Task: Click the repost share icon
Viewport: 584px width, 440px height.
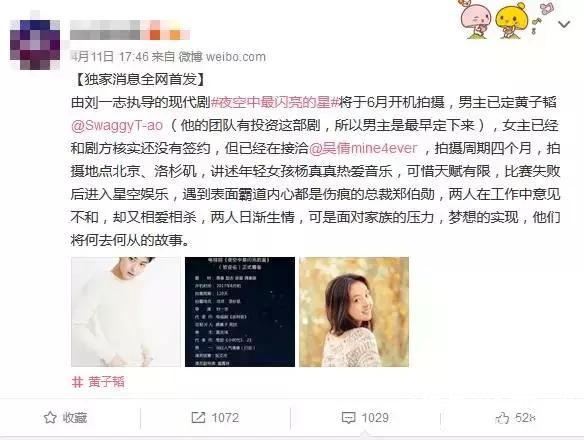Action: [198, 417]
